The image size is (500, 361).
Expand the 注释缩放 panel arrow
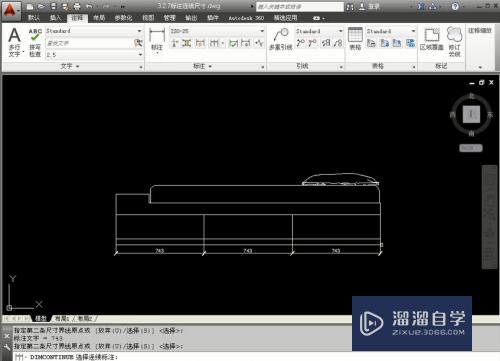tap(480, 67)
